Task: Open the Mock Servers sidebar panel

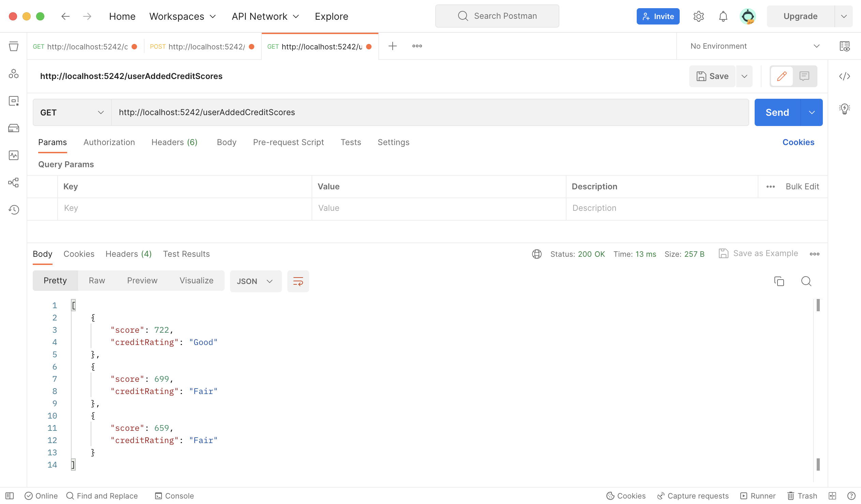Action: 14,128
